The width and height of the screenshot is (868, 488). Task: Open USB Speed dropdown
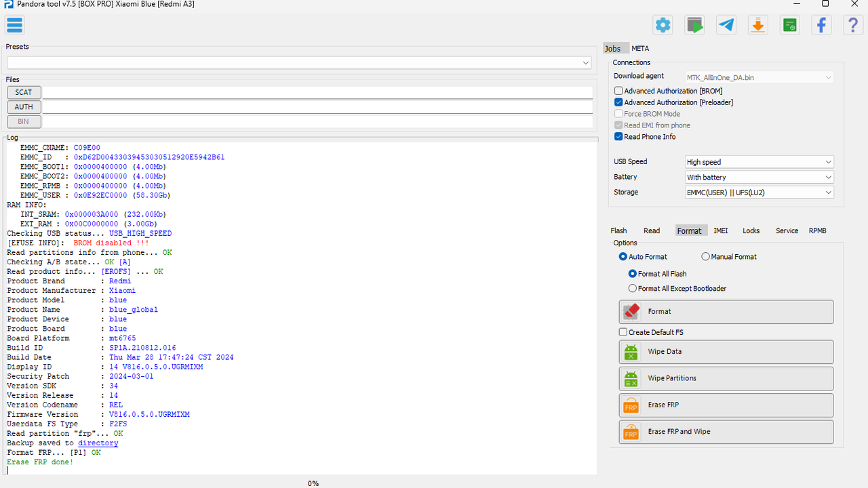759,162
